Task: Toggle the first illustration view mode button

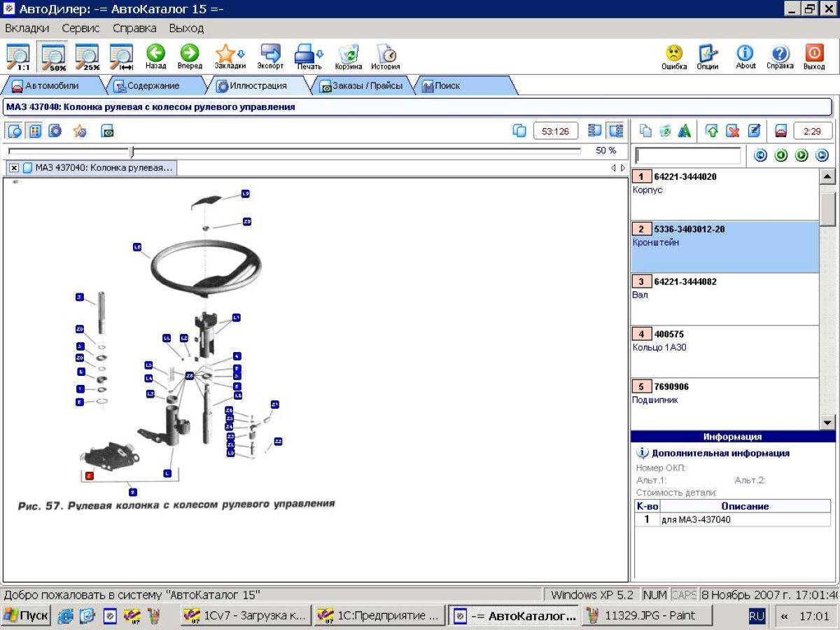Action: (15, 131)
